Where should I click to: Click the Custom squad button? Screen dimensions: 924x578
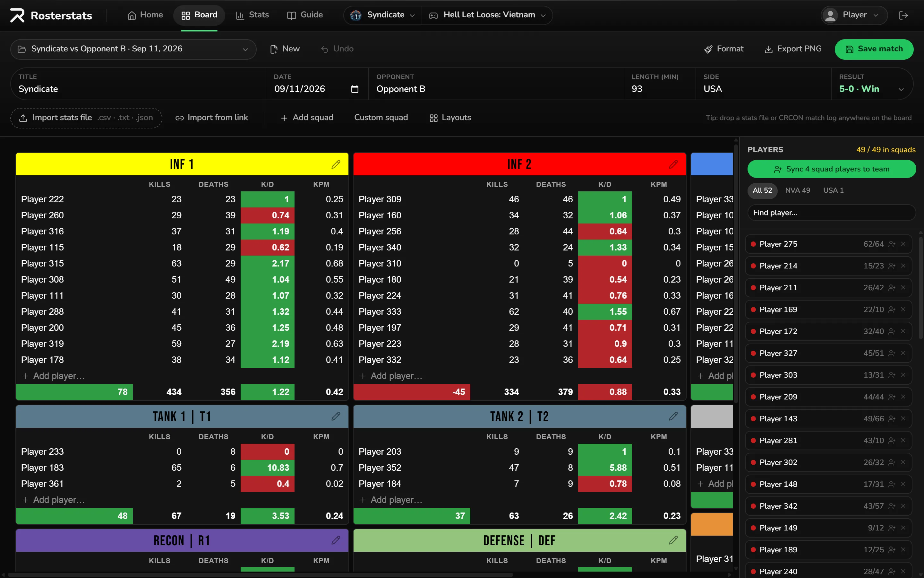[381, 118]
